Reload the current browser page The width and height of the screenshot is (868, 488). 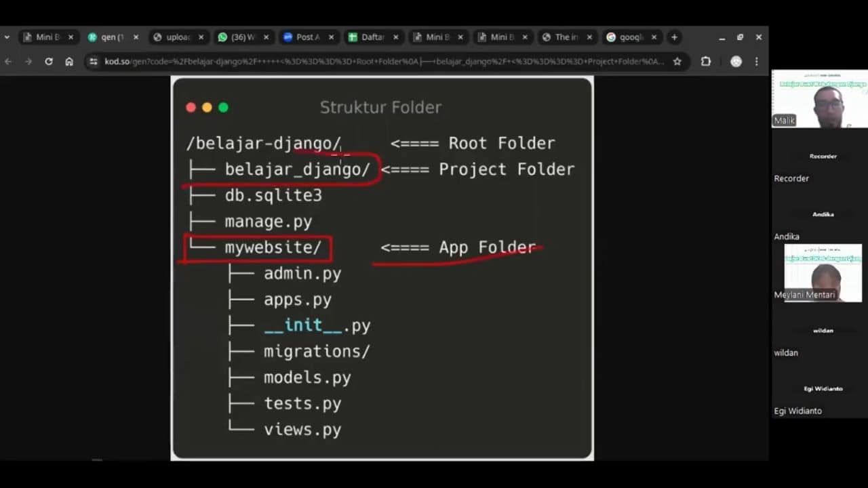[49, 62]
